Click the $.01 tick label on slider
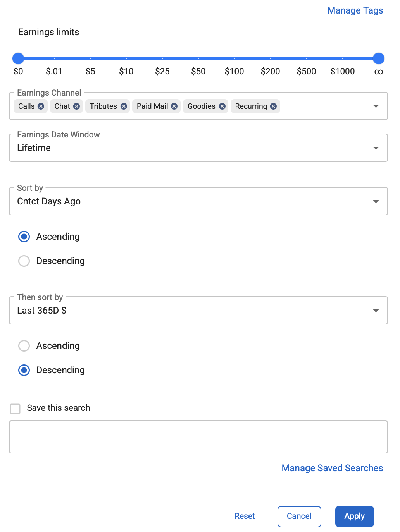 click(54, 71)
